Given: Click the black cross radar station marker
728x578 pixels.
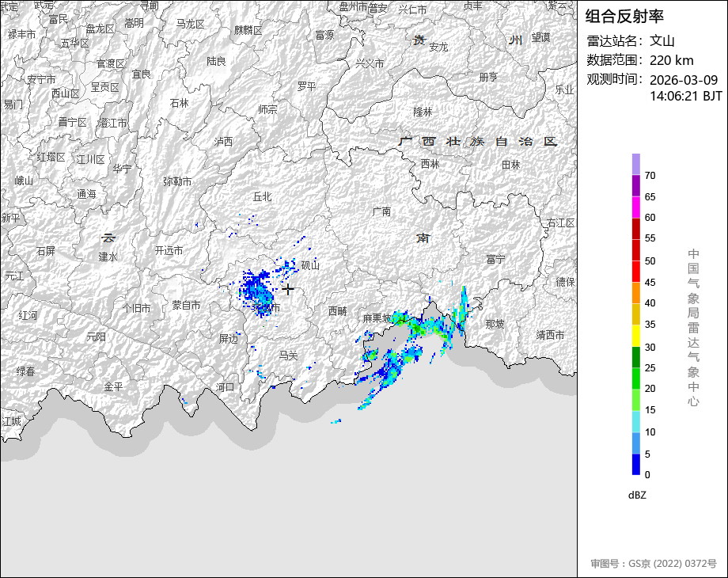Looking at the screenshot, I should [289, 290].
